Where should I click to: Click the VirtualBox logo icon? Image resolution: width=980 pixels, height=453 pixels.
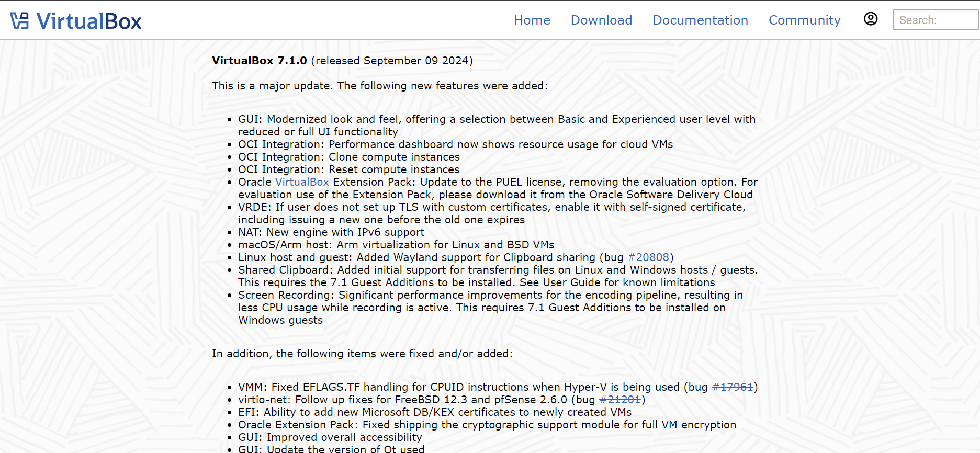pos(20,21)
